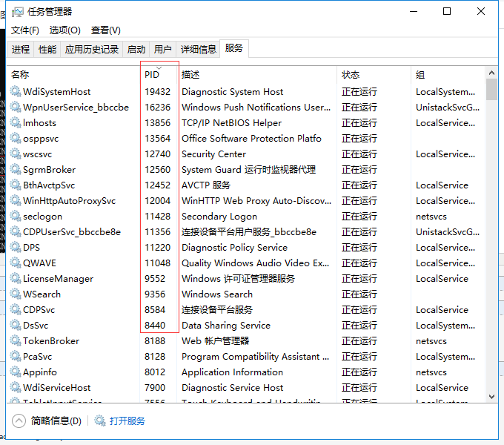504x445 pixels.
Task: Sort services by the 描述 column header
Action: (x=257, y=75)
